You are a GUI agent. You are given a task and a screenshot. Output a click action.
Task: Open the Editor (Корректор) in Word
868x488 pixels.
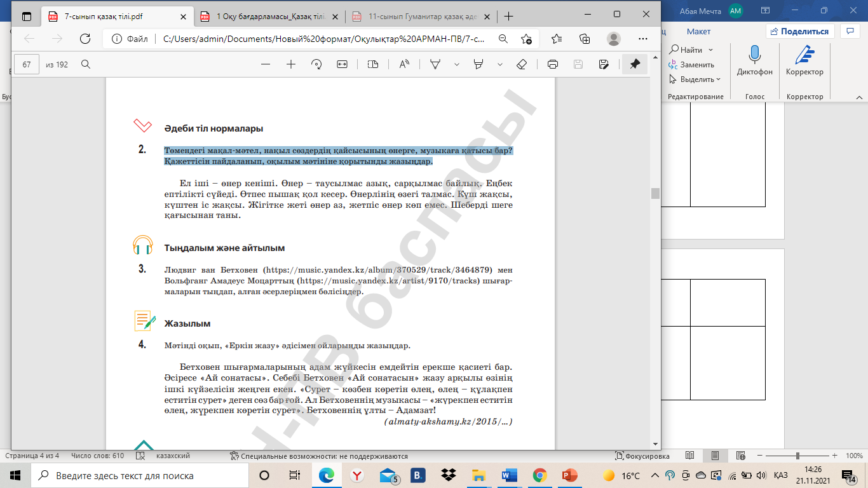click(x=804, y=61)
